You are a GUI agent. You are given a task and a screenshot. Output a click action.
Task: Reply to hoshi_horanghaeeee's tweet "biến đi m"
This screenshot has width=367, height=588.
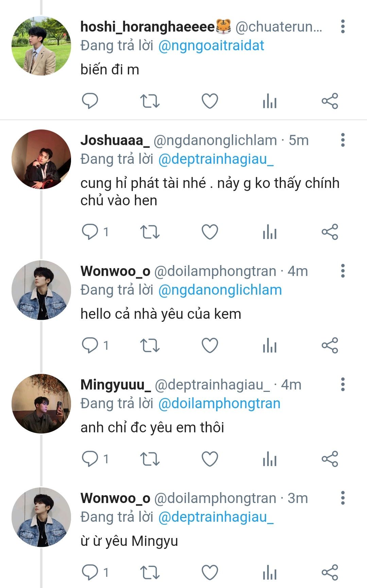(x=90, y=101)
